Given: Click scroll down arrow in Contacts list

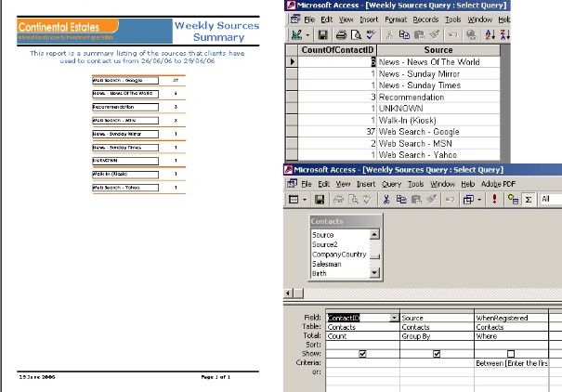Looking at the screenshot, I should [x=374, y=273].
